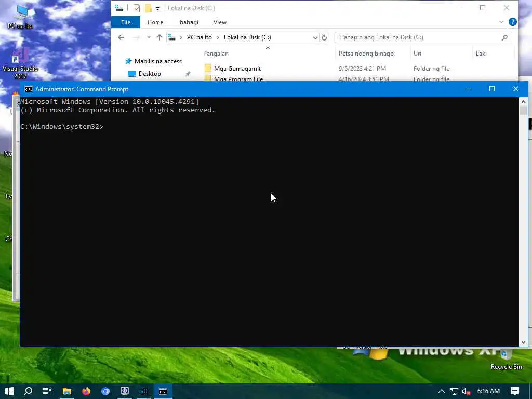Switch to the Home ribbon tab
The height and width of the screenshot is (399, 532).
pyautogui.click(x=155, y=22)
